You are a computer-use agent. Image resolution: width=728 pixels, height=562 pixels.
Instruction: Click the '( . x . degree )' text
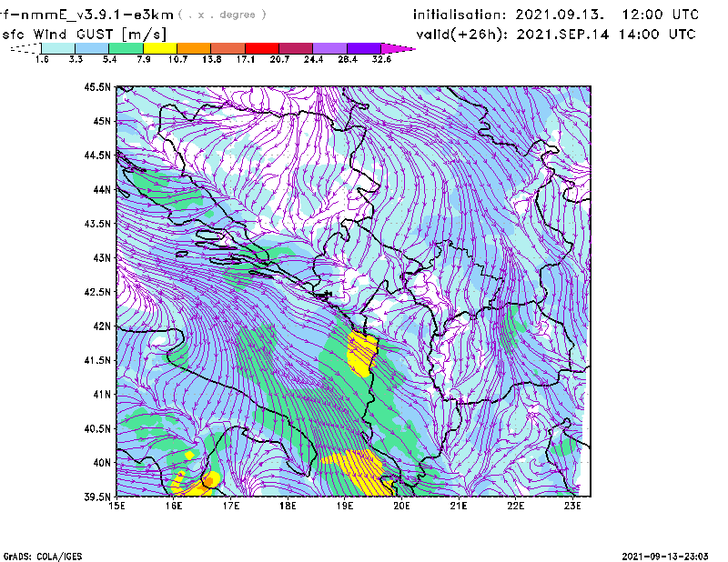pos(222,15)
